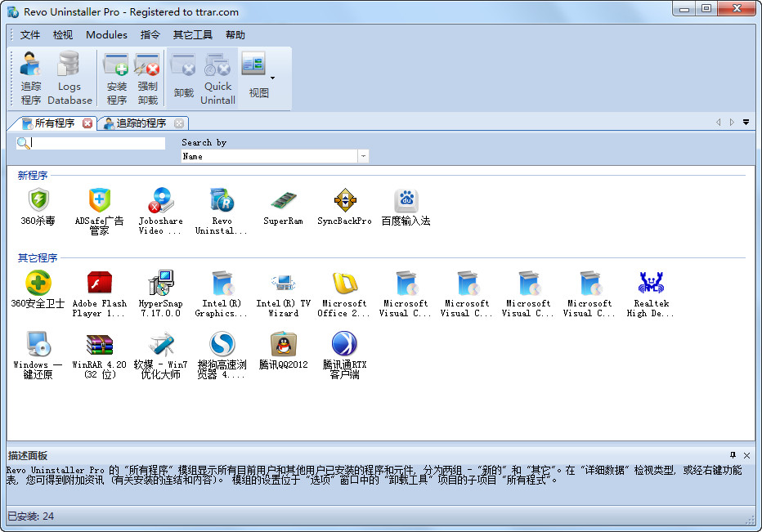The height and width of the screenshot is (532, 762).
Task: Select the SyncBackPro icon
Action: pos(344,207)
